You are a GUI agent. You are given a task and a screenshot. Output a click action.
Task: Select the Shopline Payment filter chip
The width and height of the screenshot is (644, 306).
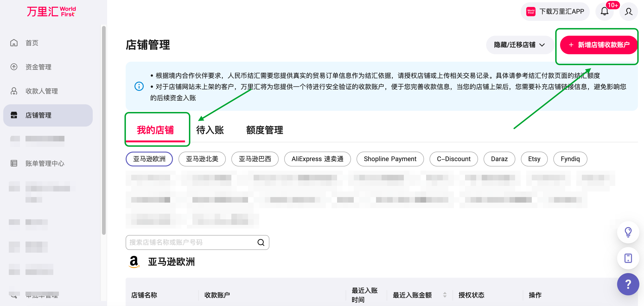390,159
